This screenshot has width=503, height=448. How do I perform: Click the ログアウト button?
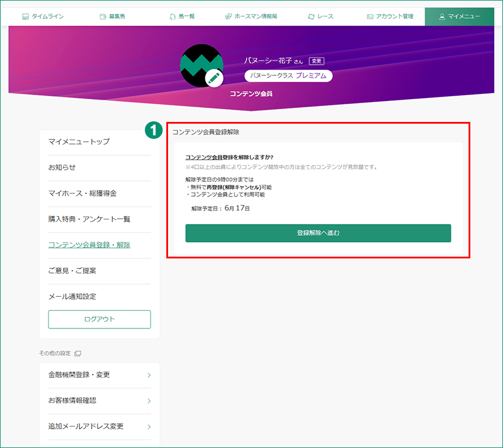[x=99, y=319]
